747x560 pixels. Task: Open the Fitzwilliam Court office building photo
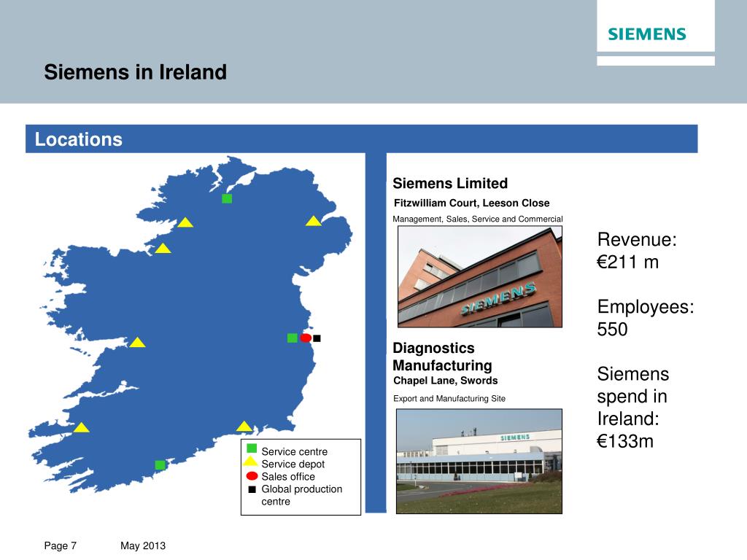click(x=480, y=276)
